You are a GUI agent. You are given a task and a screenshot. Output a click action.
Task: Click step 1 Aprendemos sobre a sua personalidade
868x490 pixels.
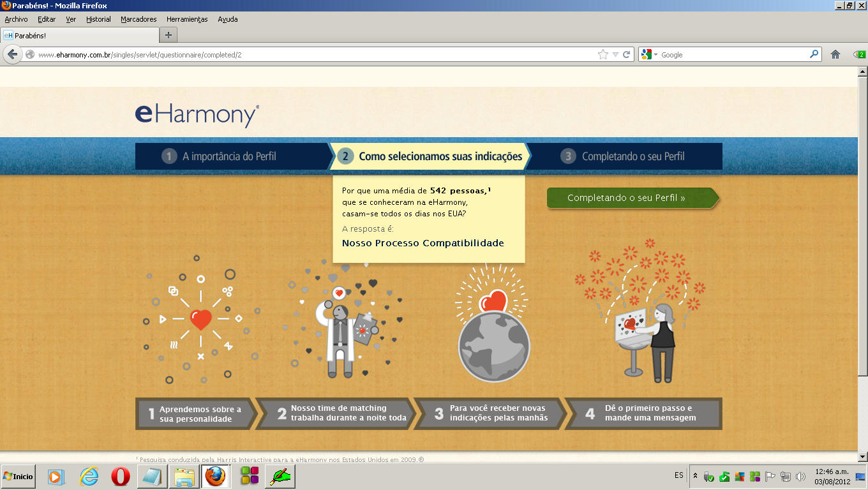point(196,413)
